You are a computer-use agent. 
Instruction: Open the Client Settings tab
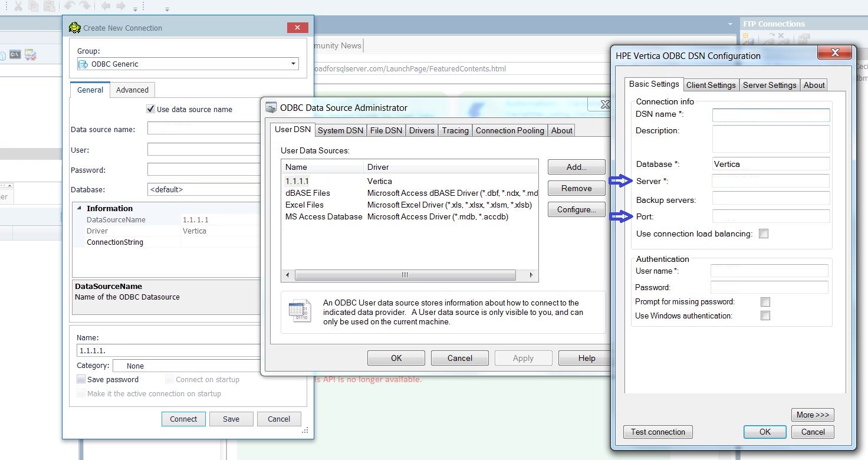click(x=711, y=85)
